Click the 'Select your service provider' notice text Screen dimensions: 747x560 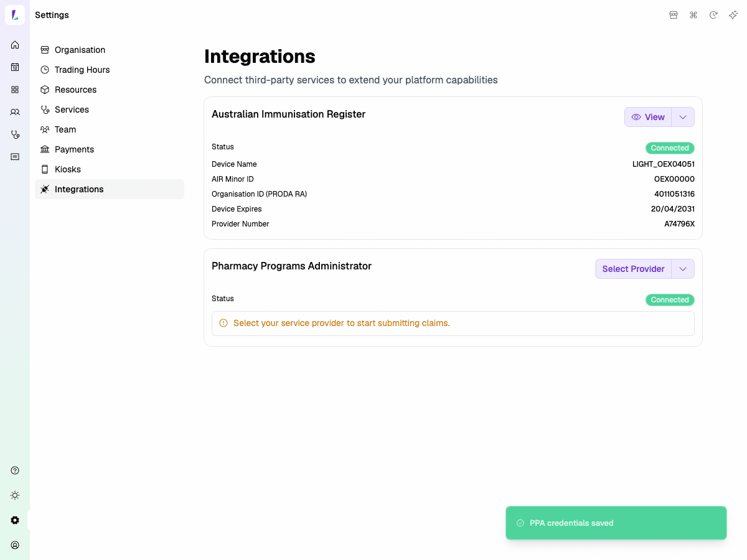[342, 323]
